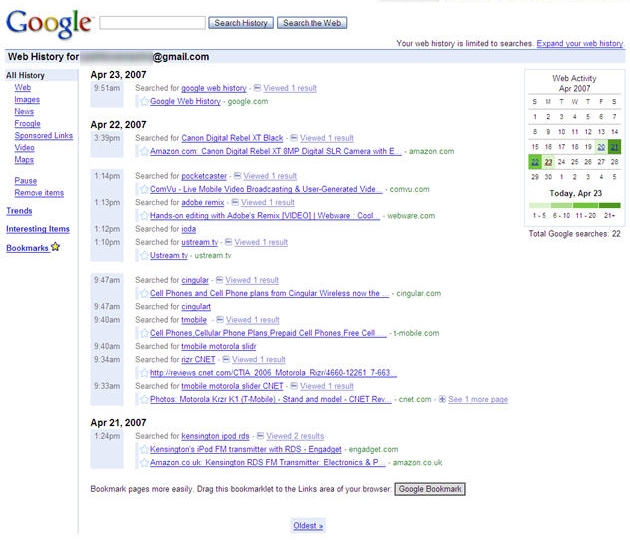Pause web history recording
The width and height of the screenshot is (630, 540).
click(x=26, y=180)
